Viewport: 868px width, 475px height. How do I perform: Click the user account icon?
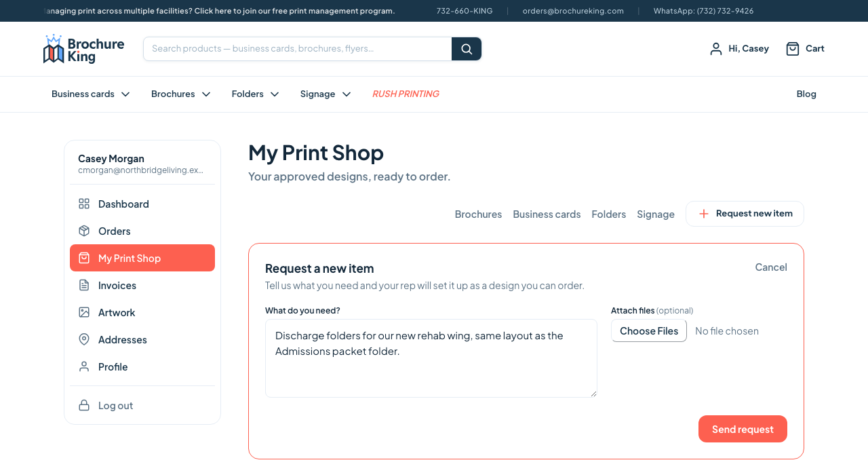716,49
